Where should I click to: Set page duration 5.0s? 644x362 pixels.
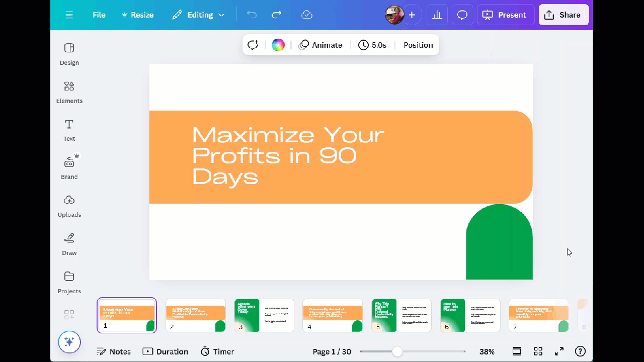[372, 45]
